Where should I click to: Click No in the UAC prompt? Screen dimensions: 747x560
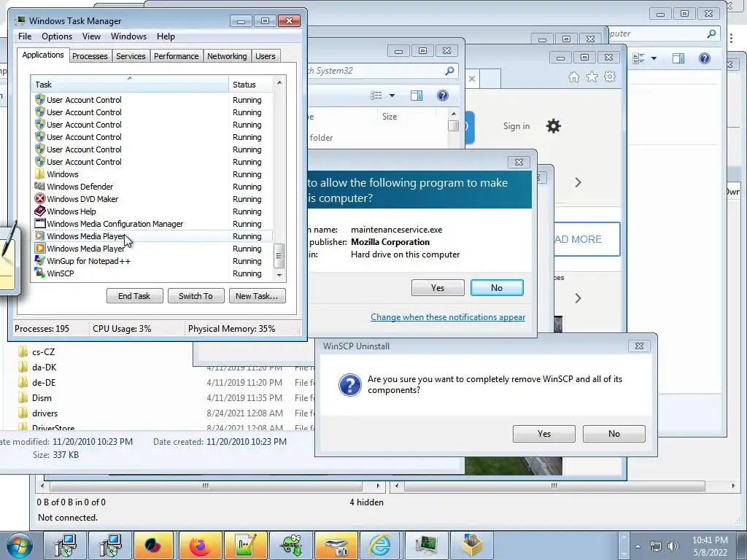[497, 287]
